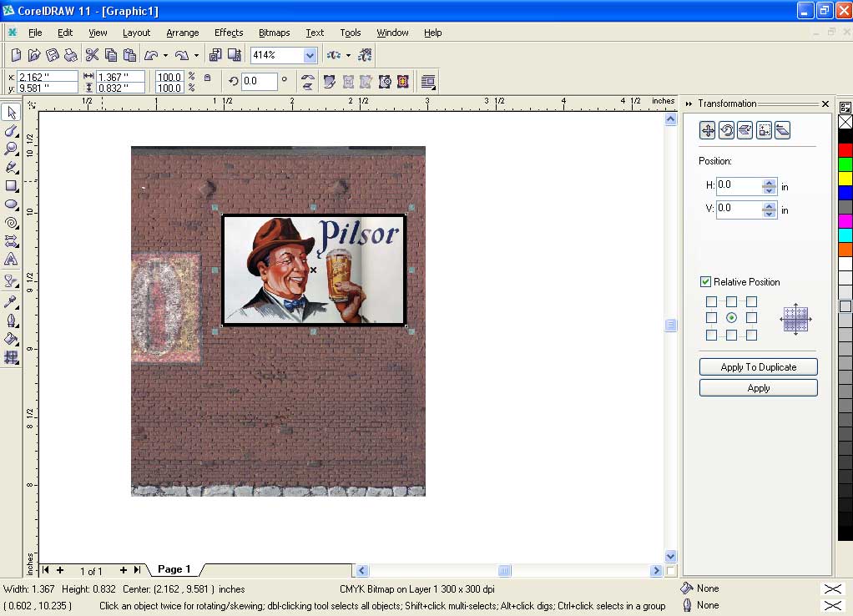The image size is (853, 616).
Task: Open the Rotate transformation icon
Action: (726, 130)
